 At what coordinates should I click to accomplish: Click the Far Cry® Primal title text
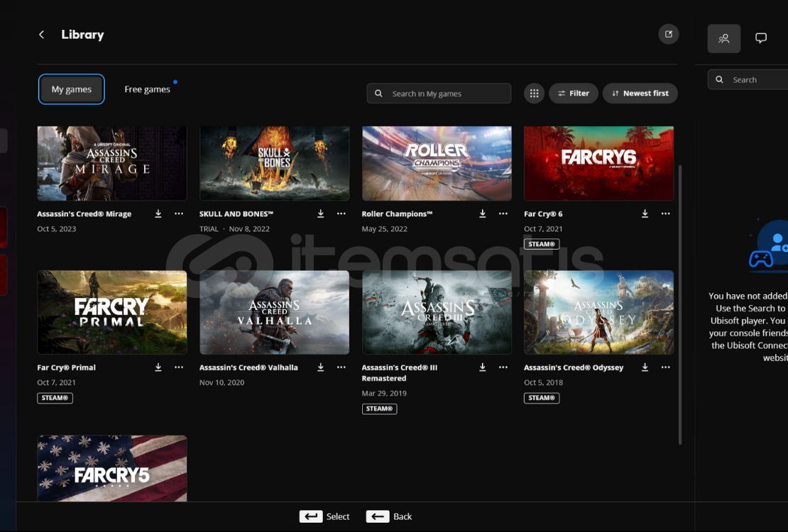[x=66, y=367]
